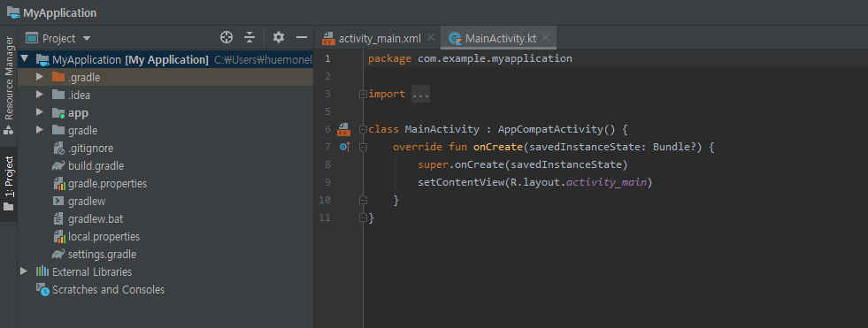Click line number 9 in gutter

[x=327, y=182]
